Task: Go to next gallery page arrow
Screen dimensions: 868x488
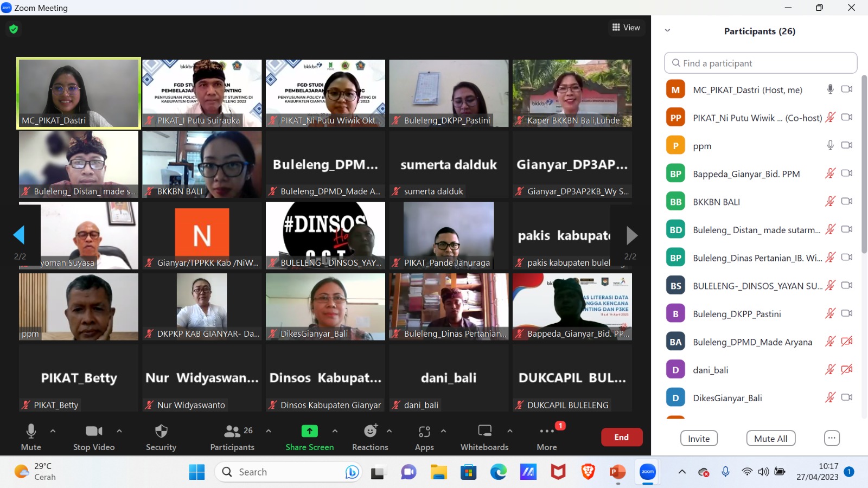Action: click(x=631, y=235)
